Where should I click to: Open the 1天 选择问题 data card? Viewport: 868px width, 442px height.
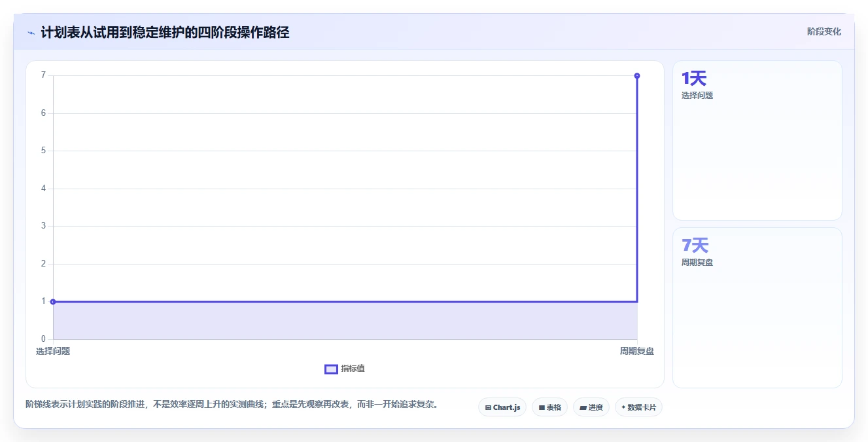pyautogui.click(x=757, y=141)
